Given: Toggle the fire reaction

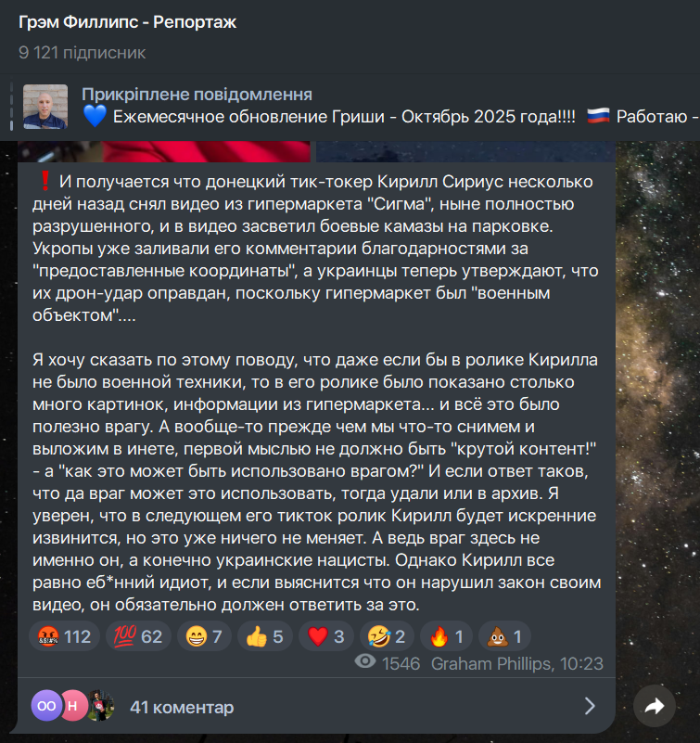Looking at the screenshot, I should (446, 636).
